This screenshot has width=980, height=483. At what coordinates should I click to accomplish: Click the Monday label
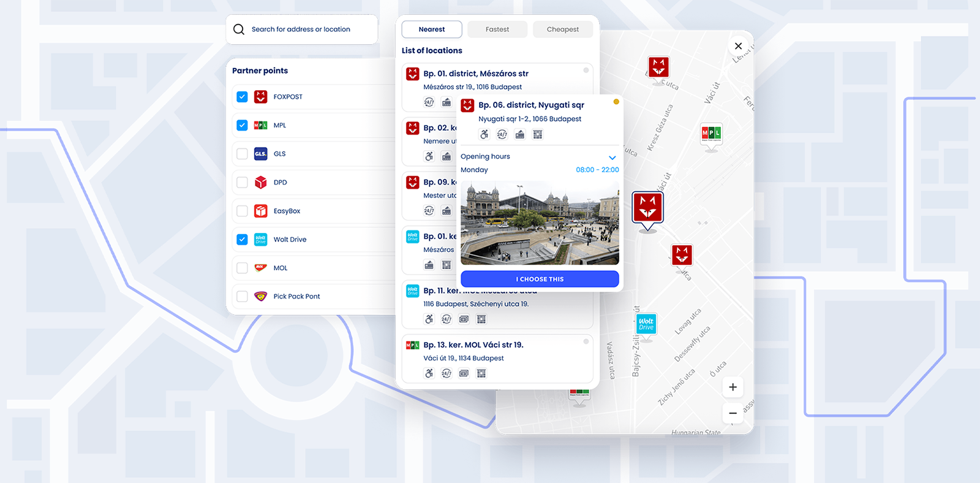click(x=474, y=170)
